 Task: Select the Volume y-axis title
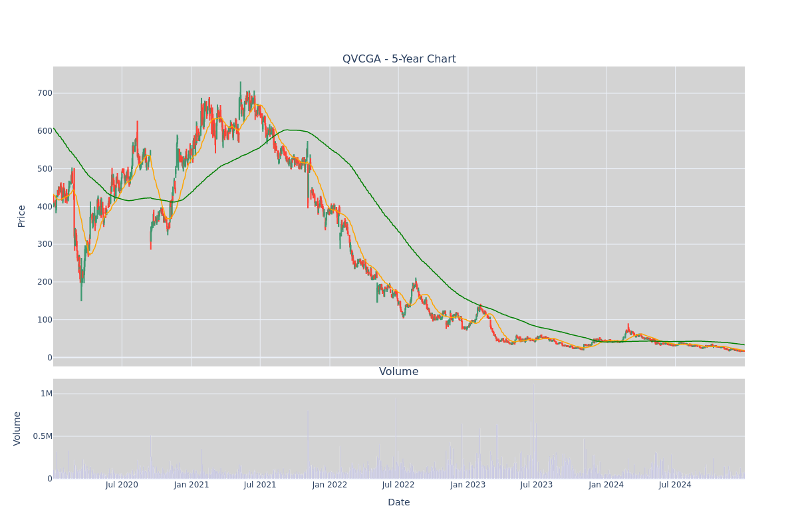(17, 428)
